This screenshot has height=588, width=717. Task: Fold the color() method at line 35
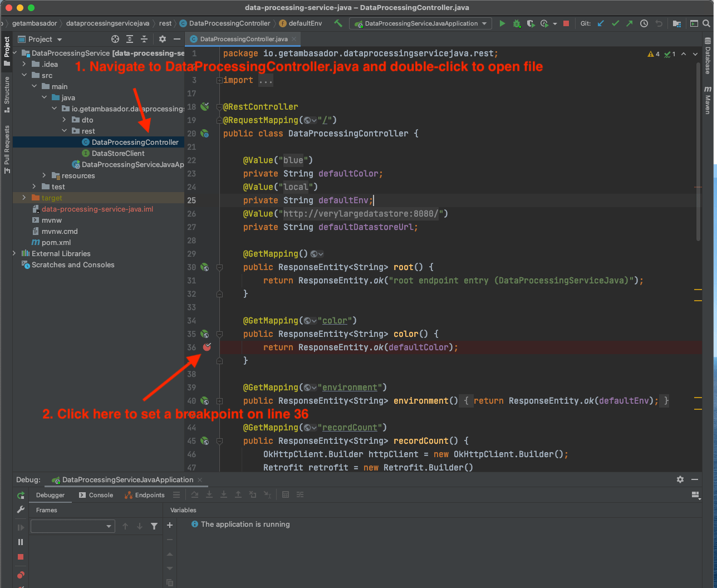[219, 334]
